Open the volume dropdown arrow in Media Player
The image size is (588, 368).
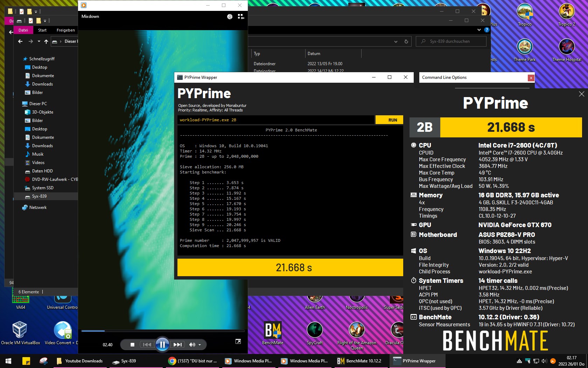200,345
